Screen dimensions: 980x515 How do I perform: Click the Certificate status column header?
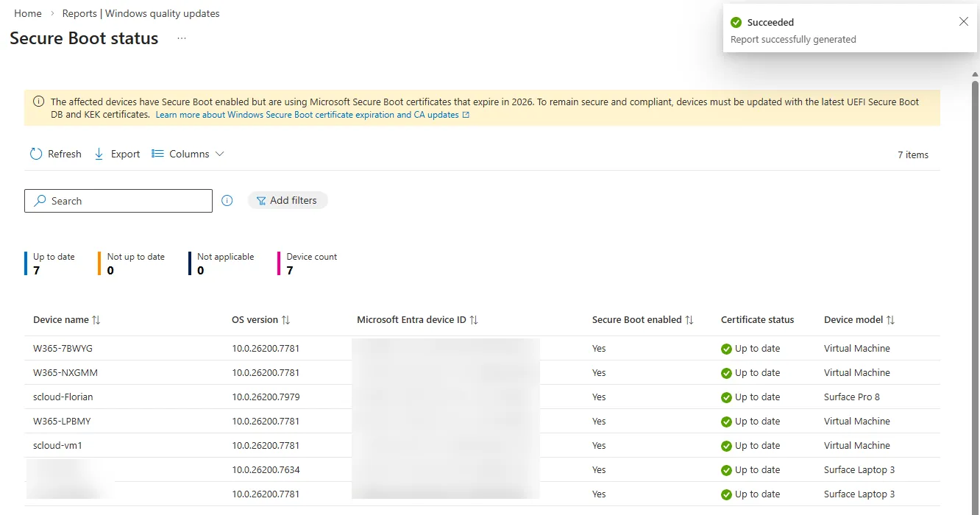pos(757,320)
